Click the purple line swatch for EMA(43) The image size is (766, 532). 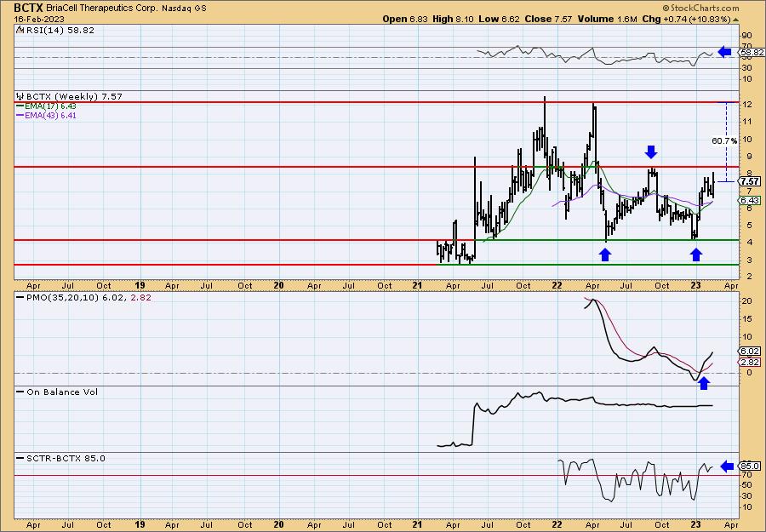tap(20, 115)
